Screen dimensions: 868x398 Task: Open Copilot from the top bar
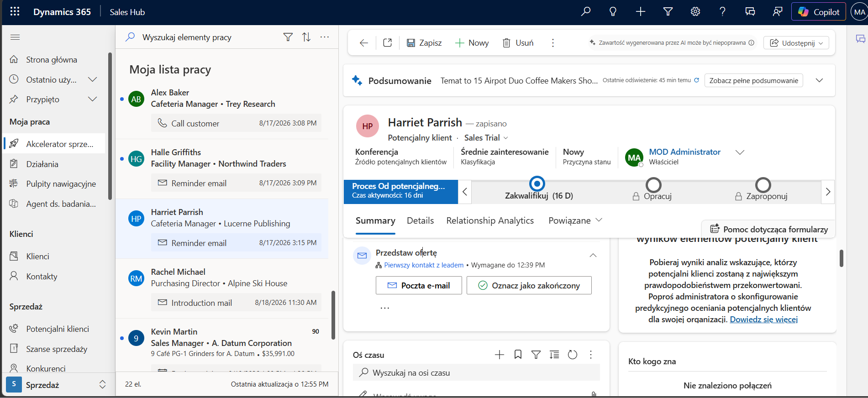tap(819, 12)
